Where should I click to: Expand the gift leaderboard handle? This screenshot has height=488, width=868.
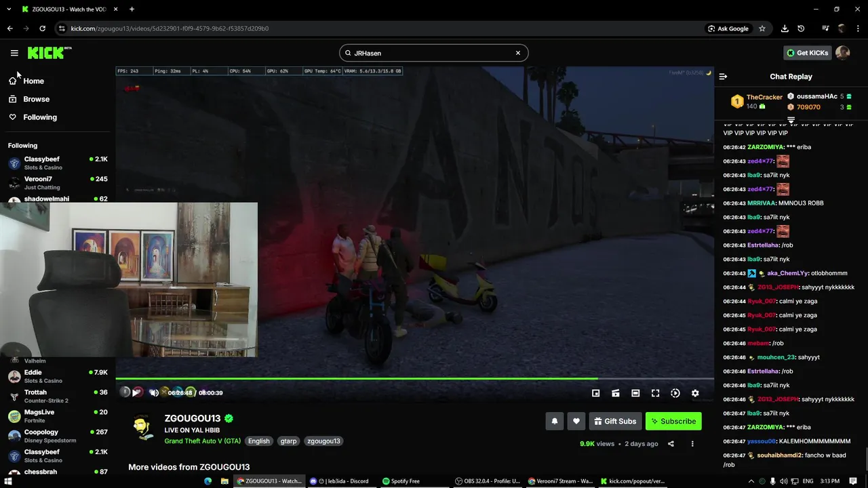[x=791, y=120]
